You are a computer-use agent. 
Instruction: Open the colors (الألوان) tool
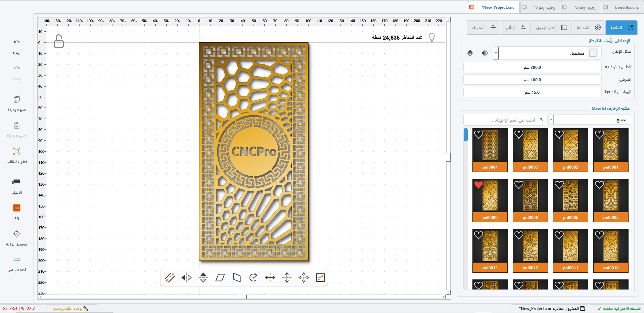pyautogui.click(x=16, y=182)
